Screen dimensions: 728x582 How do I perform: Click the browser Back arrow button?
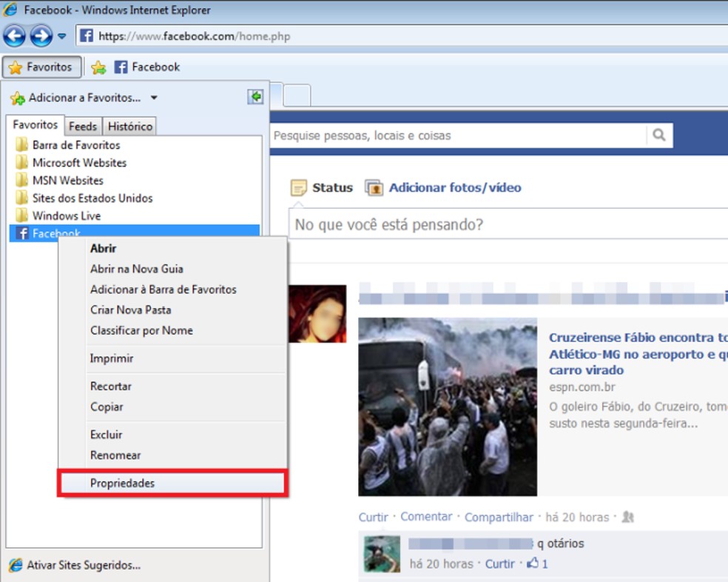pyautogui.click(x=14, y=36)
